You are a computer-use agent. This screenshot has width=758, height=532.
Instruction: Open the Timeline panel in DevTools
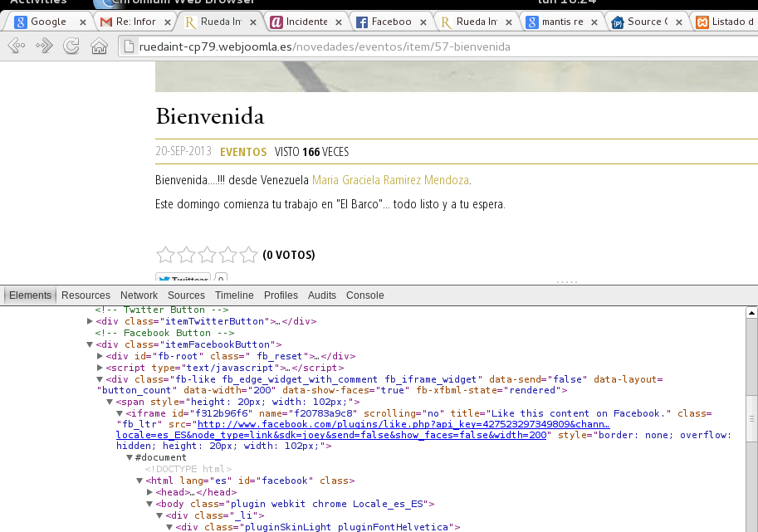[234, 295]
